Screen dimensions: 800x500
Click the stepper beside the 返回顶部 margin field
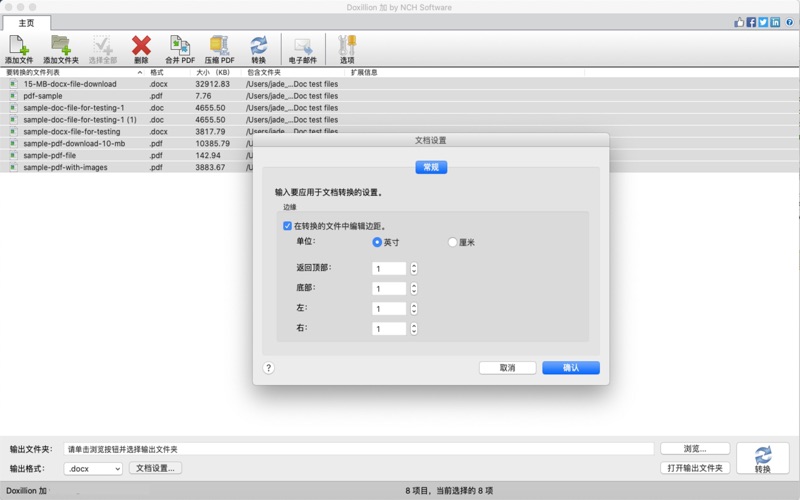pos(414,268)
